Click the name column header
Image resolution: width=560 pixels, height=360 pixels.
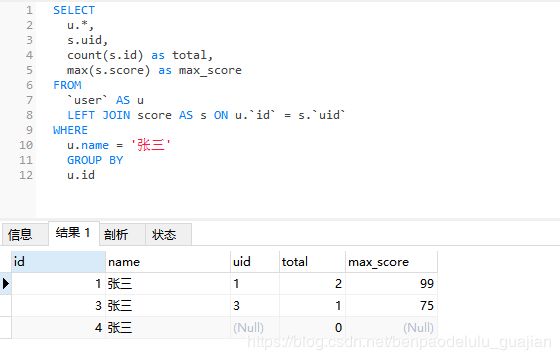168,262
